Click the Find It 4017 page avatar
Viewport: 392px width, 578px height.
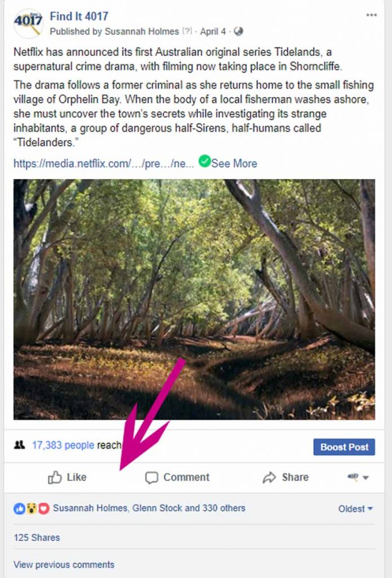28,24
